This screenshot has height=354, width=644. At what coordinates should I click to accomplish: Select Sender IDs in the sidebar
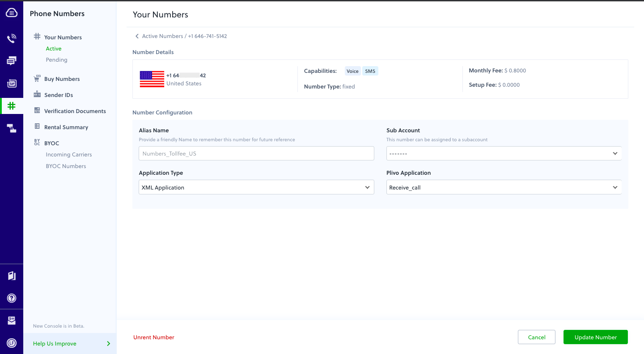click(59, 94)
